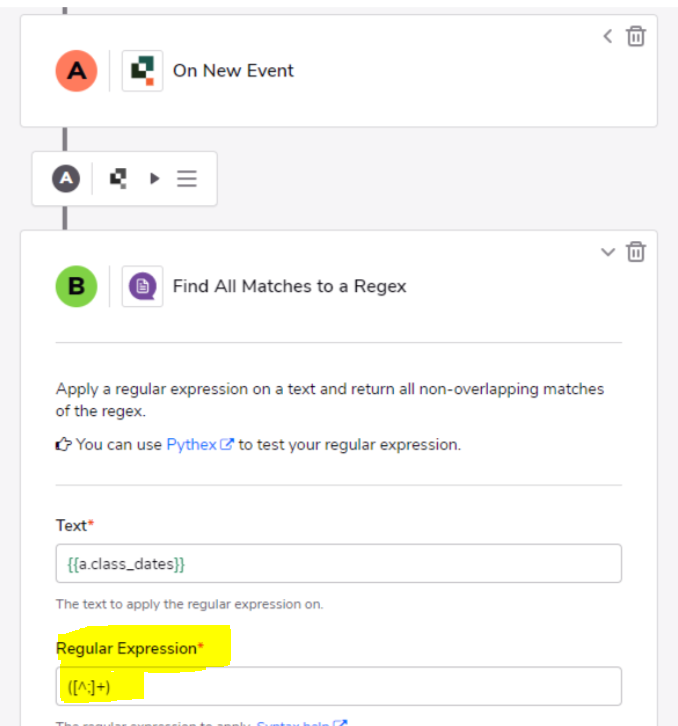
Task: Click the orange A step badge
Action: tap(76, 71)
